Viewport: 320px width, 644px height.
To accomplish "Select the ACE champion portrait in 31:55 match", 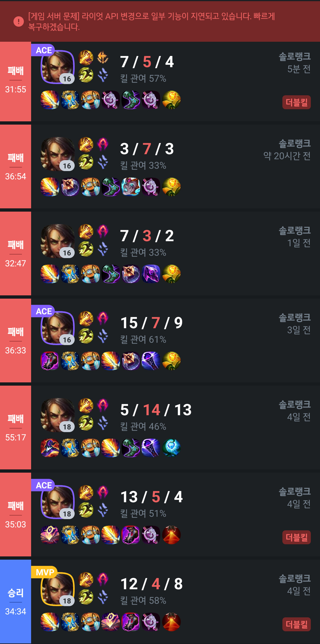I will [x=57, y=67].
